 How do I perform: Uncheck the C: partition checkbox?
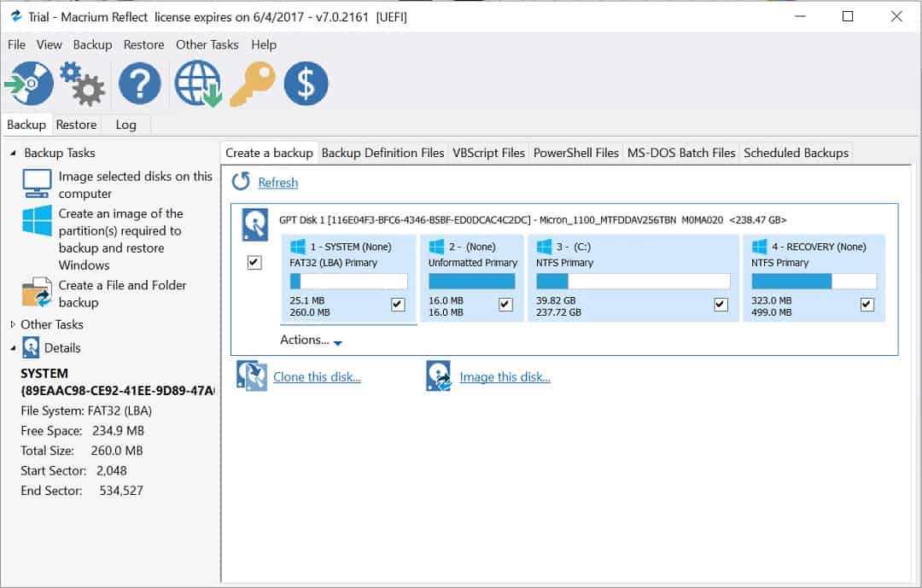point(721,304)
